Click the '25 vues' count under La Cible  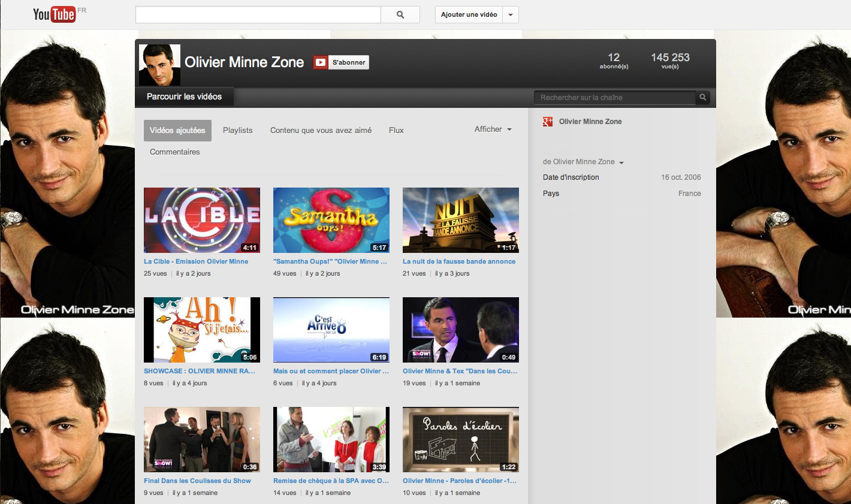point(155,274)
